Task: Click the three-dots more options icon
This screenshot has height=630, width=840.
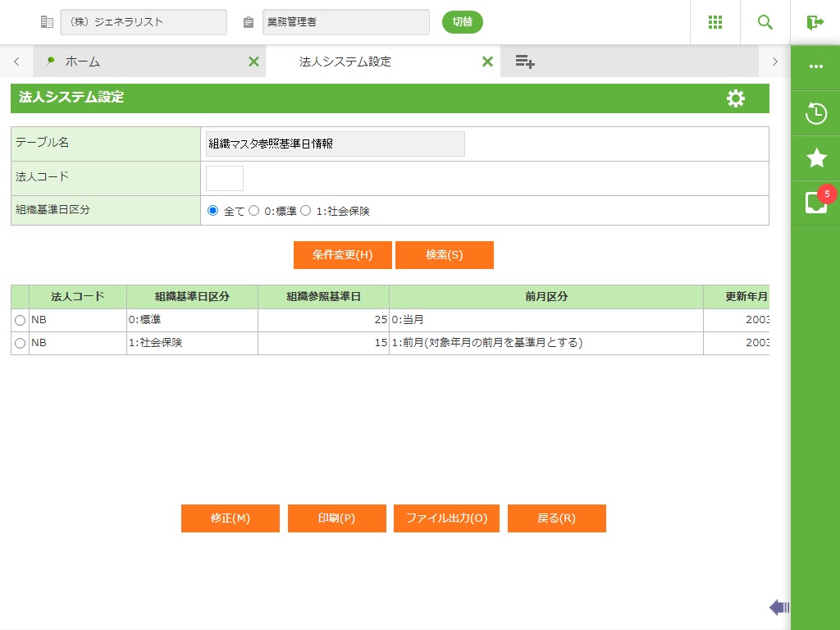Action: click(x=816, y=66)
